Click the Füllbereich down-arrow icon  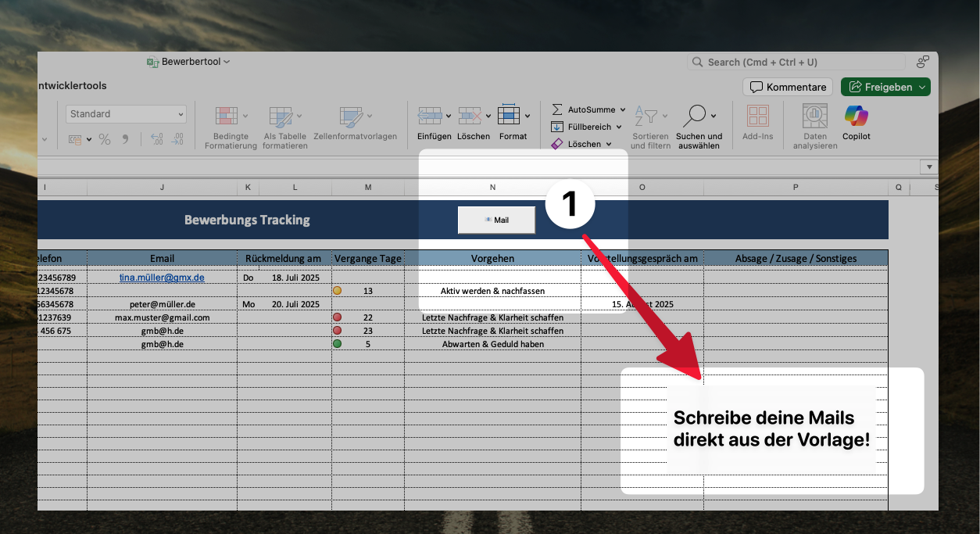click(x=557, y=127)
